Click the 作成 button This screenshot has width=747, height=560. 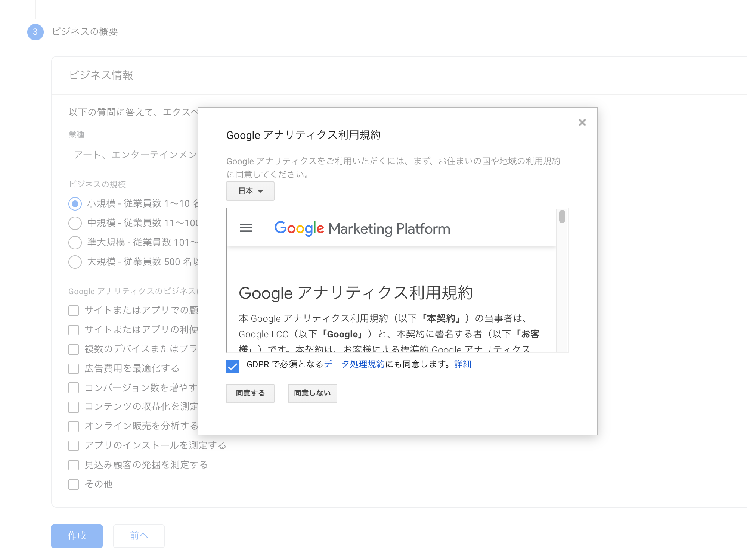point(77,536)
